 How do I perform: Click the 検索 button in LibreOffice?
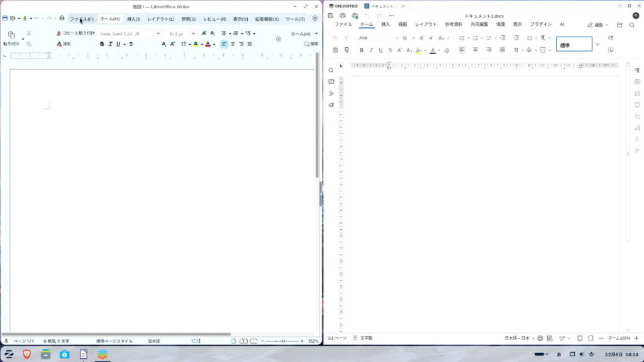point(311,44)
